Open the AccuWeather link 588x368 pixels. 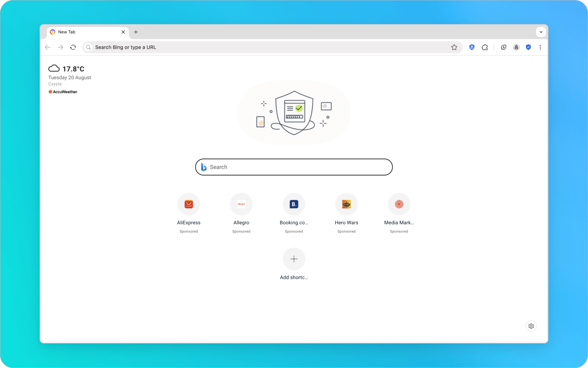point(63,92)
